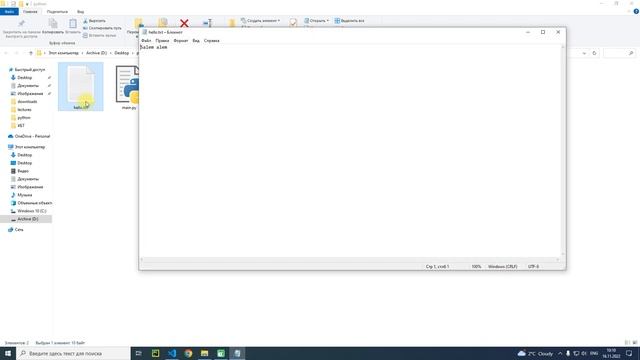Click the Explorer search field
The width and height of the screenshot is (640, 360).
(619, 53)
